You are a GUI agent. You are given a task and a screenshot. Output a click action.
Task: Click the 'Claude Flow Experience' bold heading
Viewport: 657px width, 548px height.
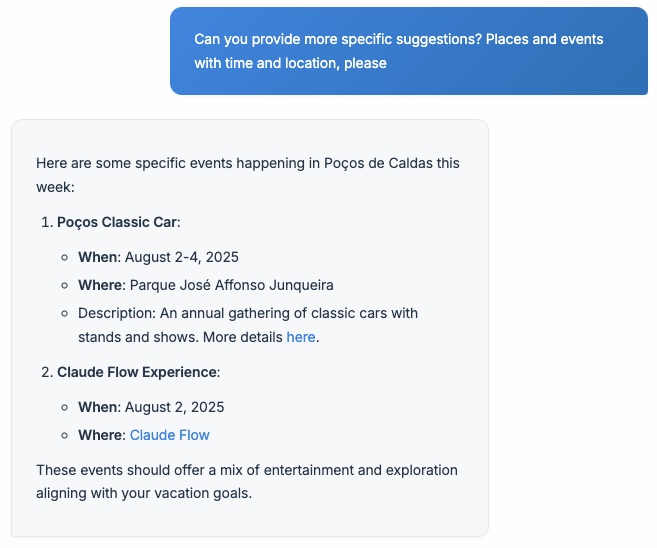point(137,372)
